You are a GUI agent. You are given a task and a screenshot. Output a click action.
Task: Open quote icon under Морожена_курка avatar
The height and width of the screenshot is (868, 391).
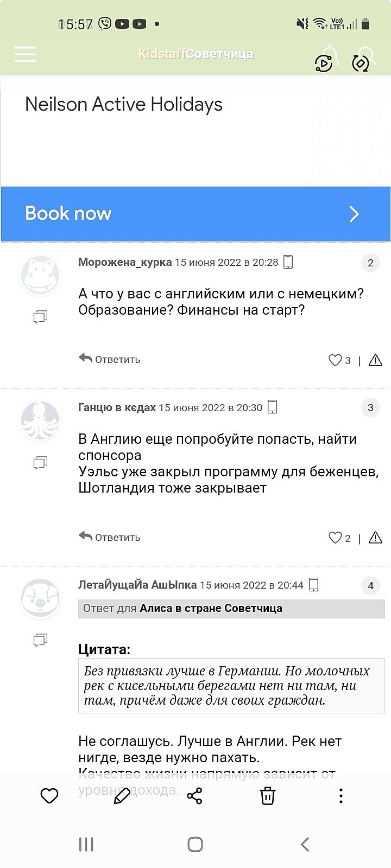(40, 317)
